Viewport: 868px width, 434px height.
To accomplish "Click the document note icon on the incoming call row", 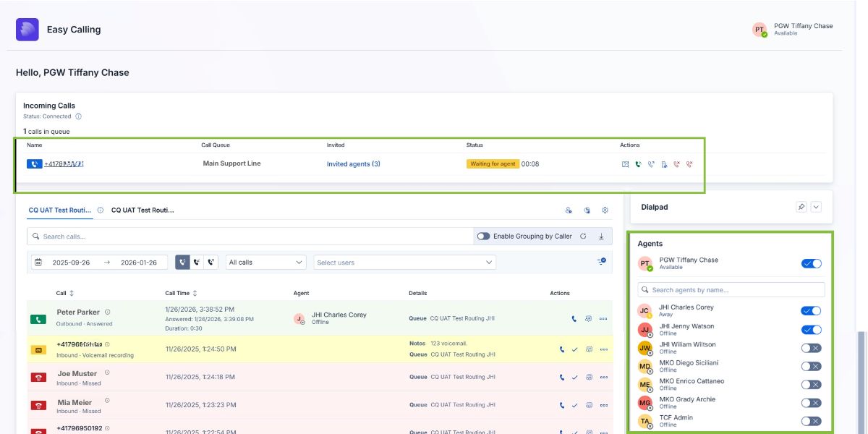I will [x=664, y=164].
